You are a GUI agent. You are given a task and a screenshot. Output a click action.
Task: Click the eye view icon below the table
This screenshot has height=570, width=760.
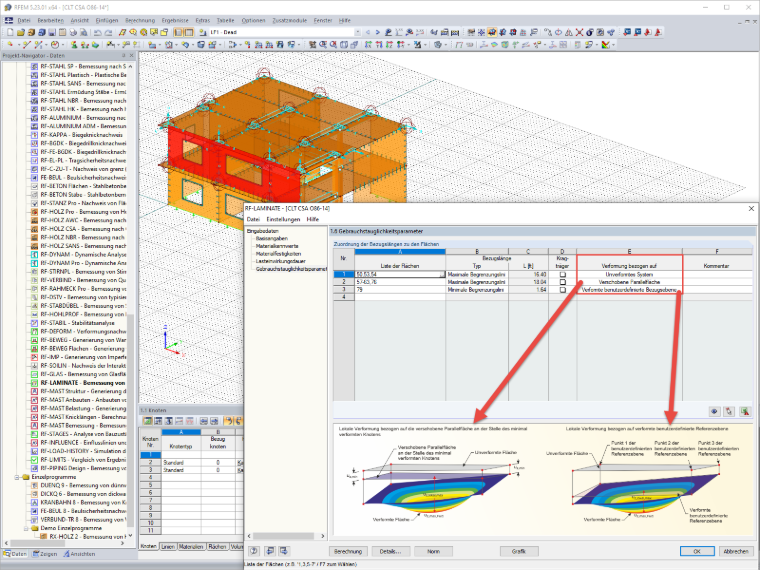tap(714, 412)
